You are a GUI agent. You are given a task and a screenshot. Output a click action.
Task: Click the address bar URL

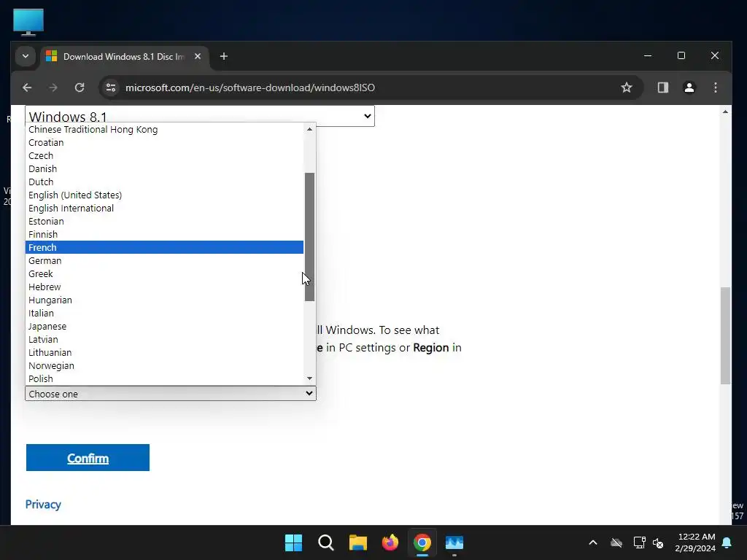coord(250,87)
